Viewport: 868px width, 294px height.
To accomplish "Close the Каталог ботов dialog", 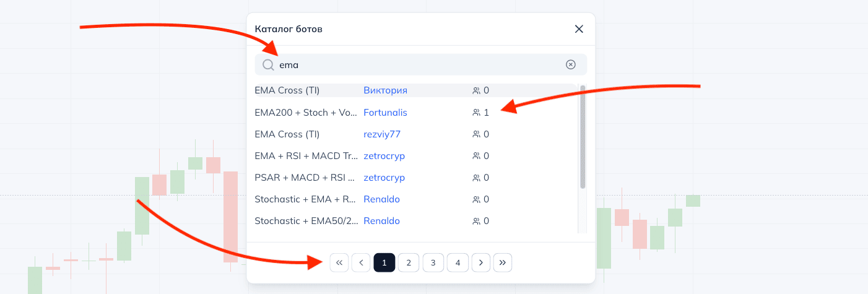I will (x=579, y=29).
